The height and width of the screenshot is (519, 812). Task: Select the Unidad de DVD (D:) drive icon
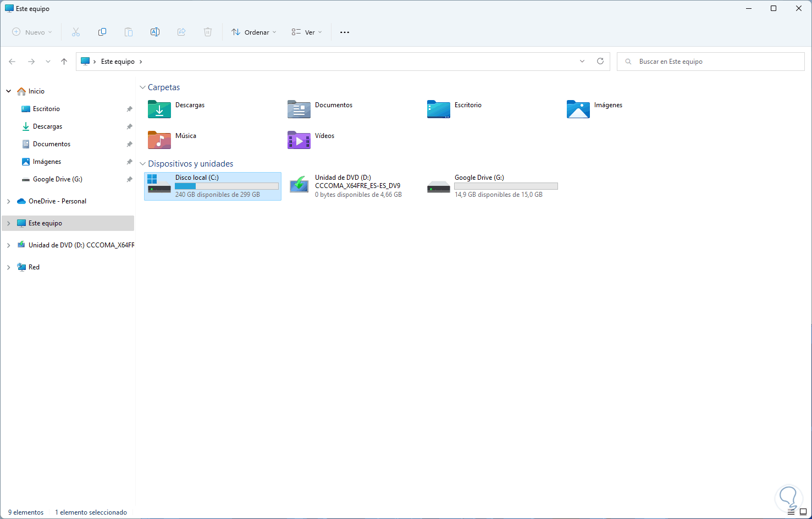[x=299, y=184]
